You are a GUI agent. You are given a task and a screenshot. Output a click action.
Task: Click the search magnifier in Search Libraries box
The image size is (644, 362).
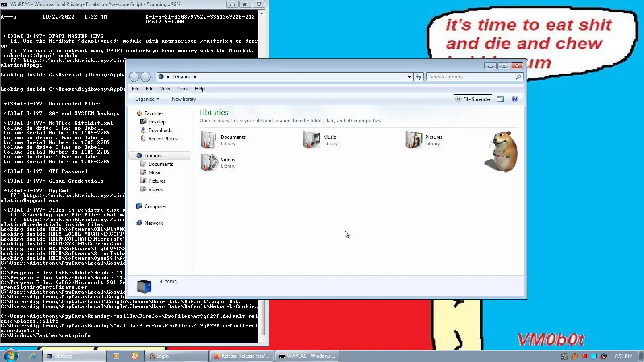point(518,77)
